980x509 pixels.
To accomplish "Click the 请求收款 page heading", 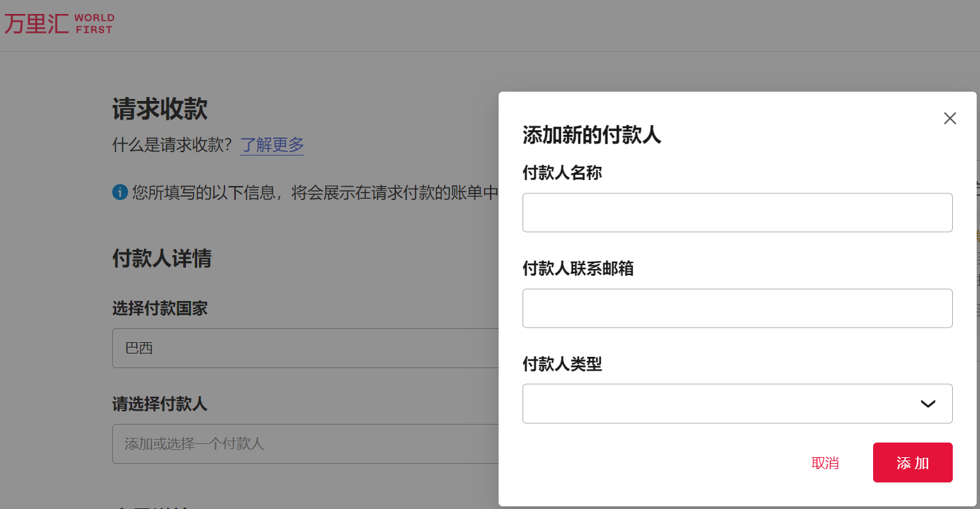I will click(160, 110).
